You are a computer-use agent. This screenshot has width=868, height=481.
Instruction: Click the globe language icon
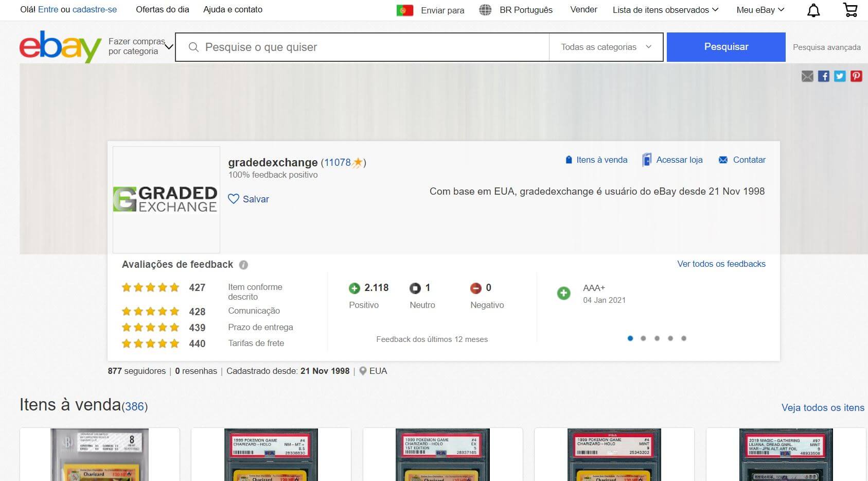(485, 10)
